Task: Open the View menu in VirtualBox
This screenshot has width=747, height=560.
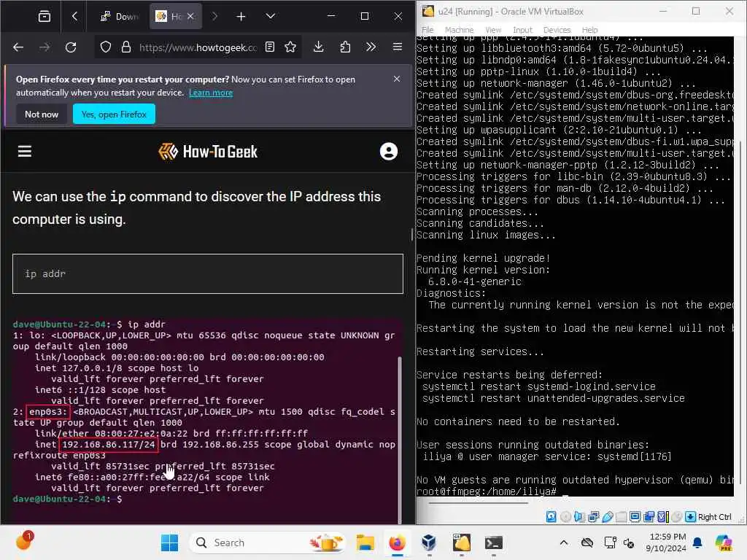Action: [493, 29]
